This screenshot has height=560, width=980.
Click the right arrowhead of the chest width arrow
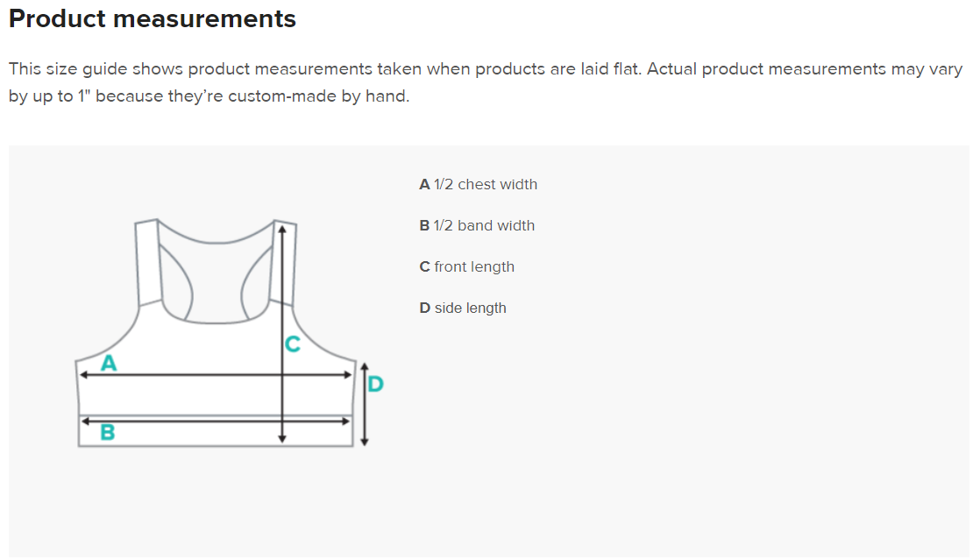click(x=348, y=375)
